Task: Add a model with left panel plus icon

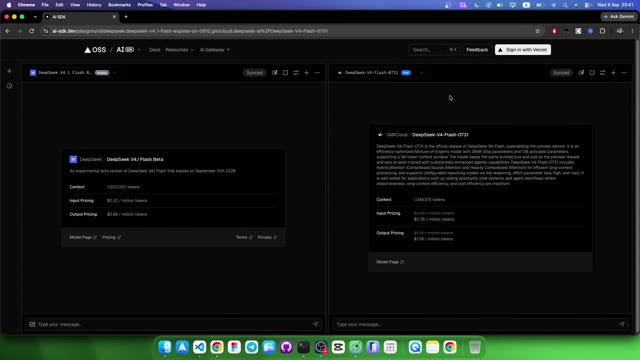Action: [x=307, y=73]
